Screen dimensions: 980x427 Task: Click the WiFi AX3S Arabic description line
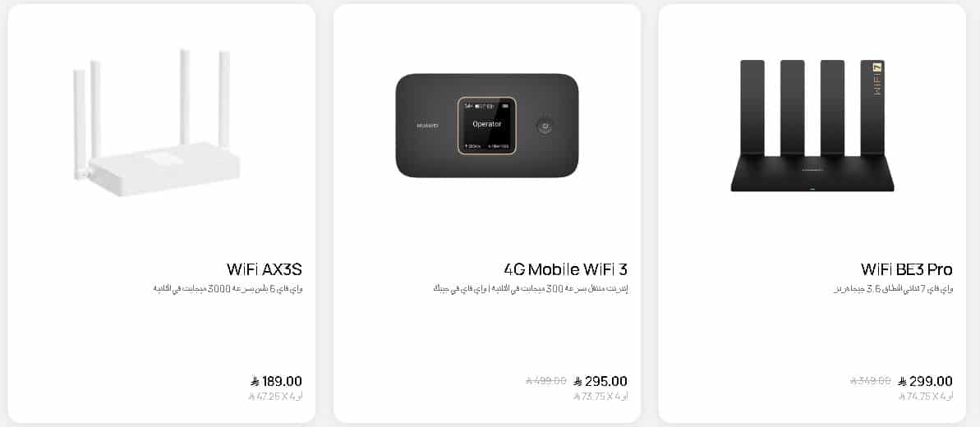pos(228,289)
